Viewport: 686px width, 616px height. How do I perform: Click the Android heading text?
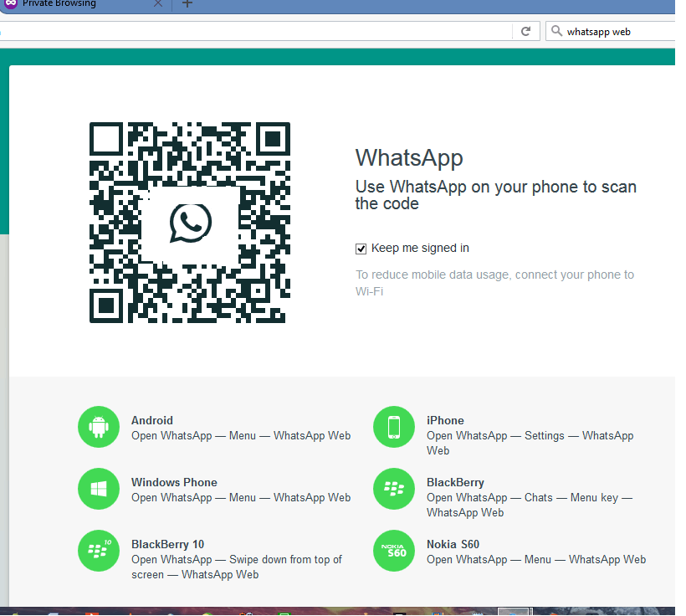point(152,420)
